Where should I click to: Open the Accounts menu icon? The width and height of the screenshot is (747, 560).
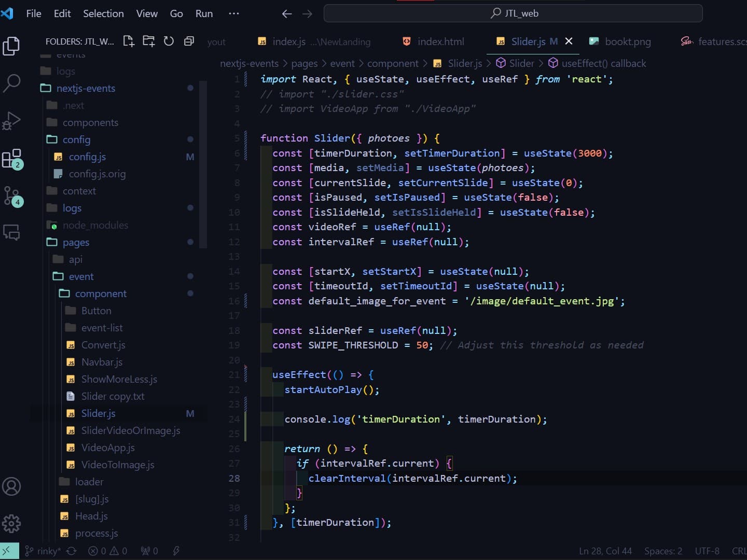point(11,486)
